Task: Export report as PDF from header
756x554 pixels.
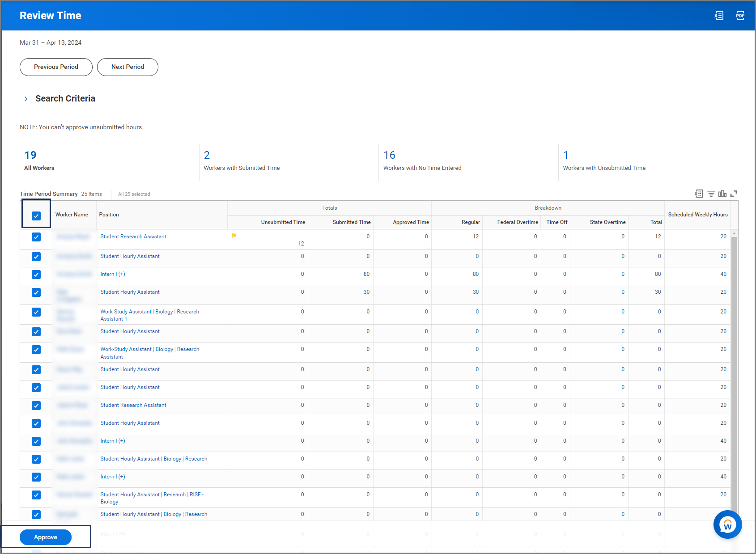Action: (x=740, y=16)
